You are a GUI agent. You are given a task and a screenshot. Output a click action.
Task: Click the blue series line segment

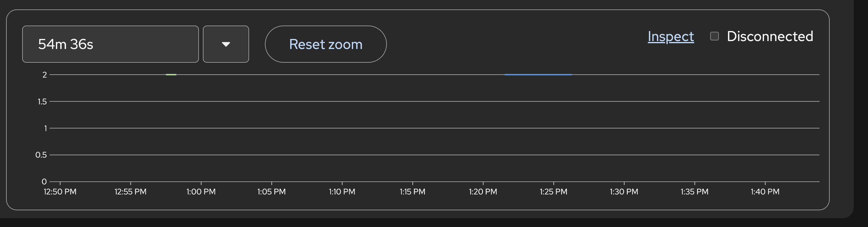pos(538,75)
